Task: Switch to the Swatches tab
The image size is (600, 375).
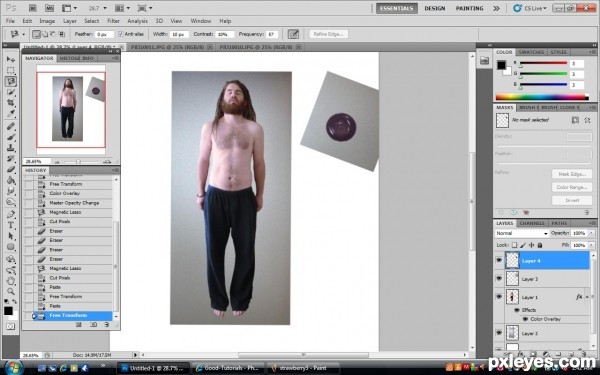Action: coord(531,52)
